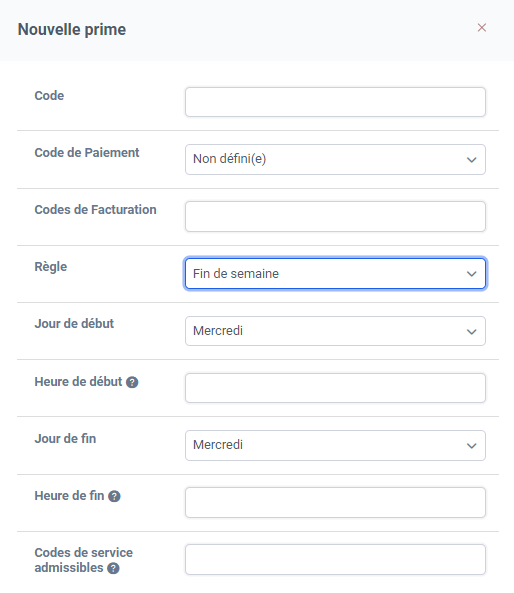Focus the Codes de service admissibles field

335,560
